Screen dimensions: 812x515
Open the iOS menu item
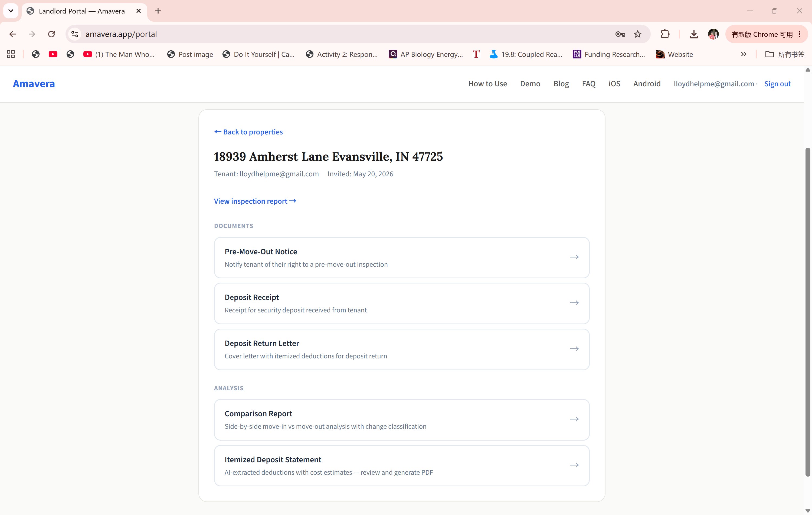614,84
